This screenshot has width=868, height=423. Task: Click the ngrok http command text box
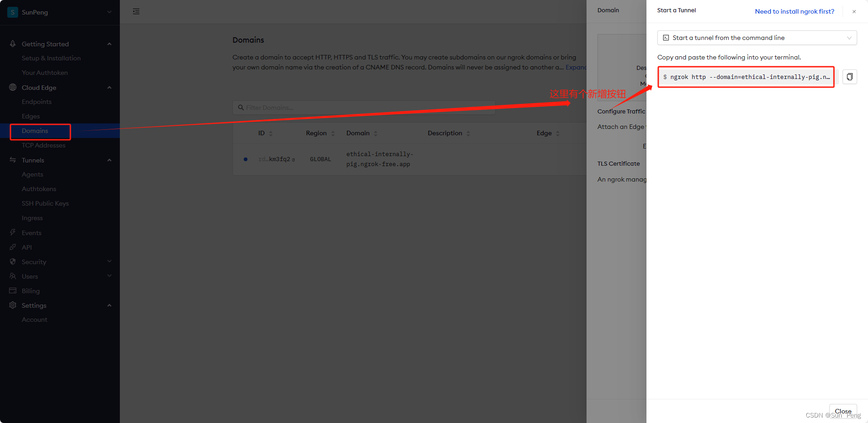point(746,77)
